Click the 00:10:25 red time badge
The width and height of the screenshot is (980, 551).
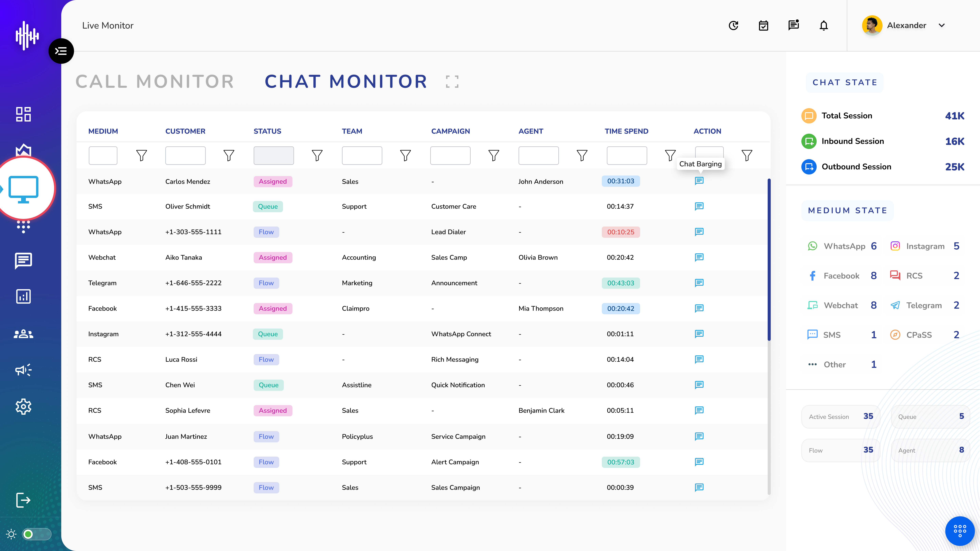click(x=620, y=232)
